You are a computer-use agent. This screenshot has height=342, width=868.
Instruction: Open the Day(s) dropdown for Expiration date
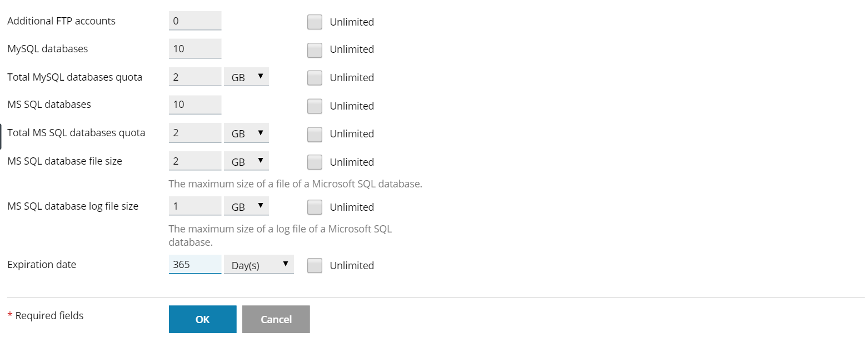point(258,265)
